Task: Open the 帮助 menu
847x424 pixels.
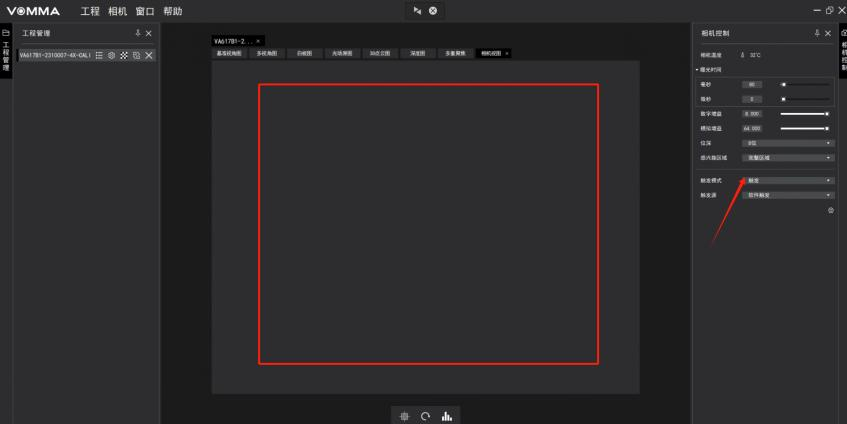Action: pyautogui.click(x=173, y=11)
